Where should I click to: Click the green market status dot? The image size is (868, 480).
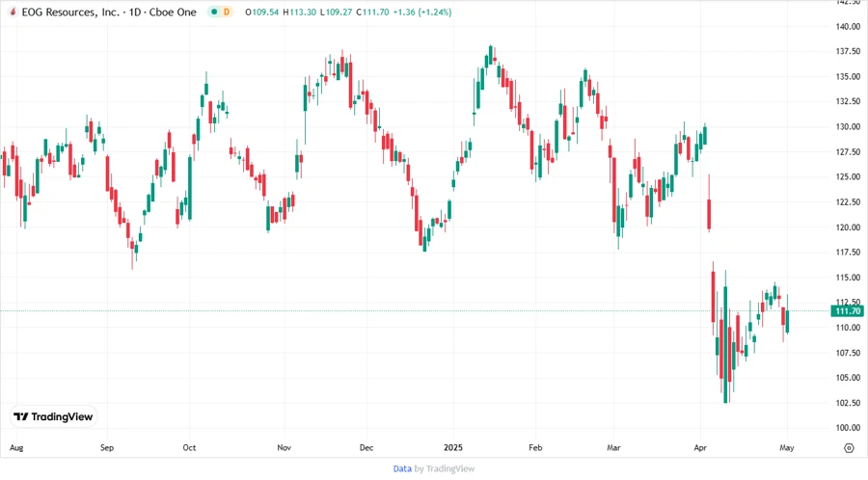pyautogui.click(x=214, y=12)
